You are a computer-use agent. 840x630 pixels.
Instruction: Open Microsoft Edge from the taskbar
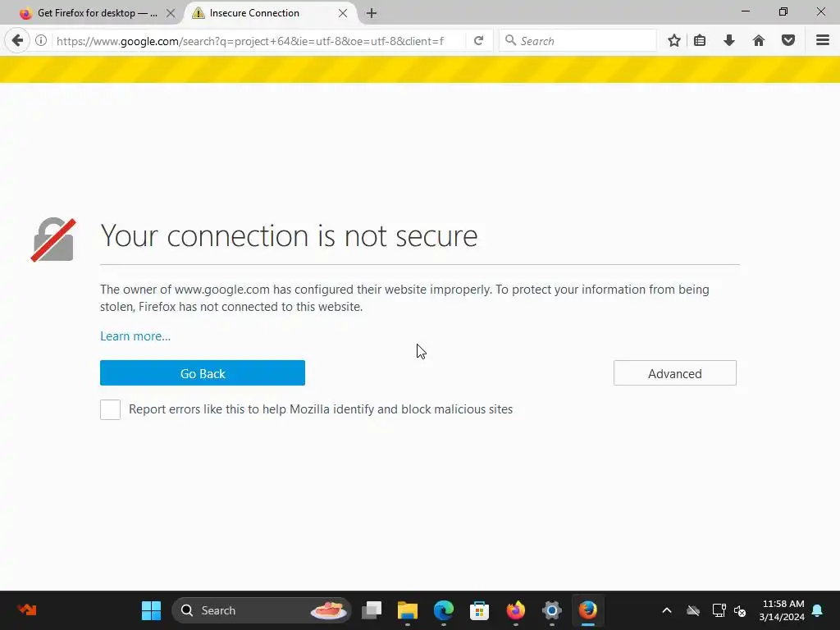[x=444, y=610]
